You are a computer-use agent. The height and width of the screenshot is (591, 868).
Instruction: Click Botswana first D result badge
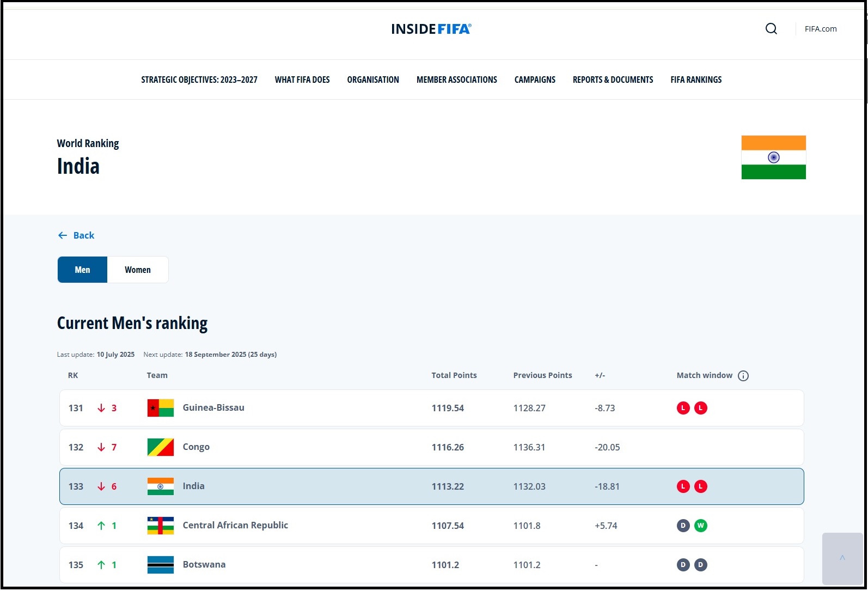click(x=683, y=565)
